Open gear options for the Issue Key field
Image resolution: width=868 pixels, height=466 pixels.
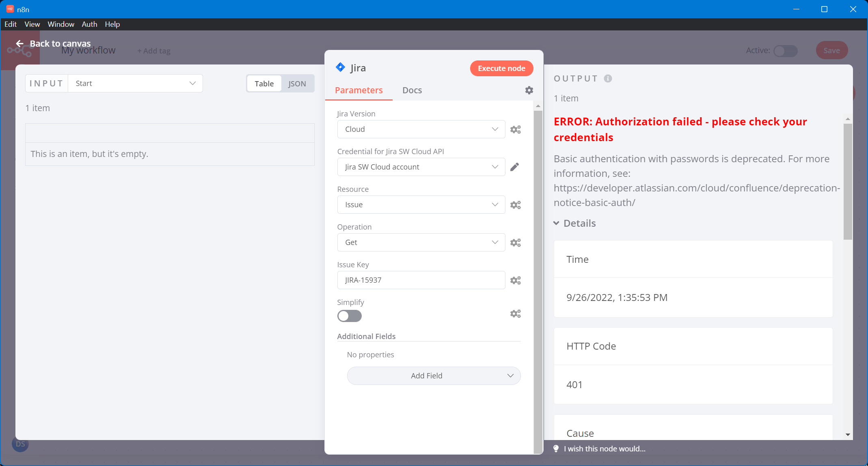click(x=516, y=280)
